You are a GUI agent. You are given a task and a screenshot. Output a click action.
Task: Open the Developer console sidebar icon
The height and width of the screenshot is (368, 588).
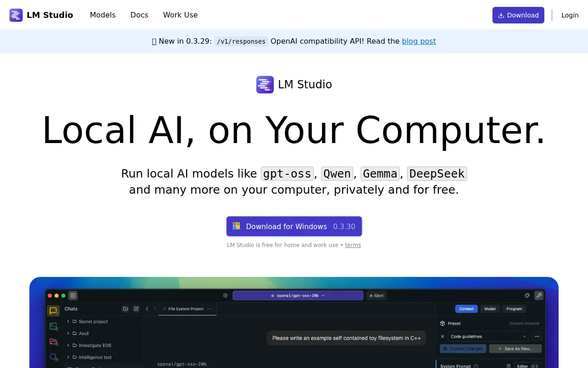coord(53,326)
